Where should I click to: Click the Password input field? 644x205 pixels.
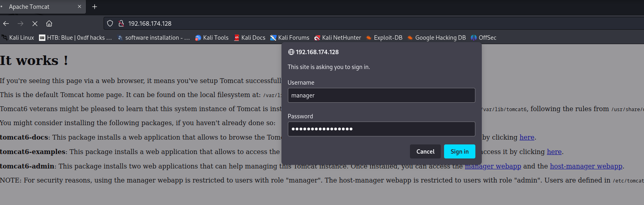click(x=381, y=129)
